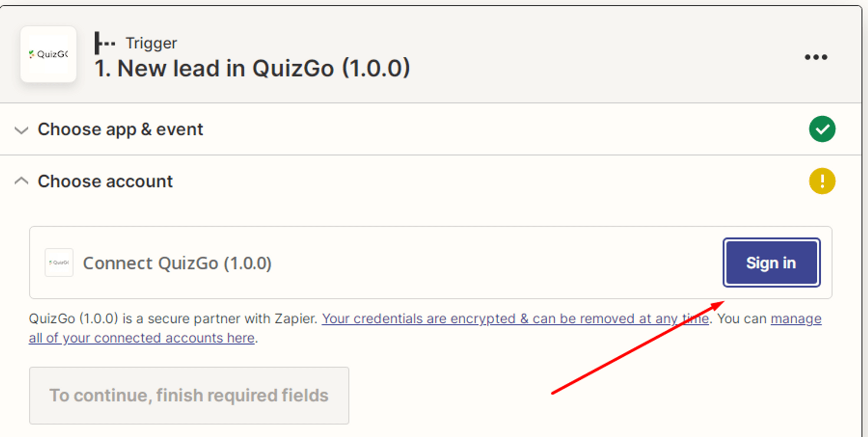
Task: Click the green checkmark status icon
Action: pyautogui.click(x=822, y=129)
